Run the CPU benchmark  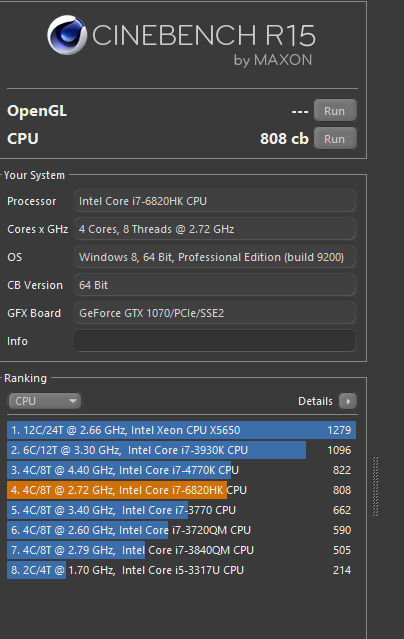coord(335,139)
